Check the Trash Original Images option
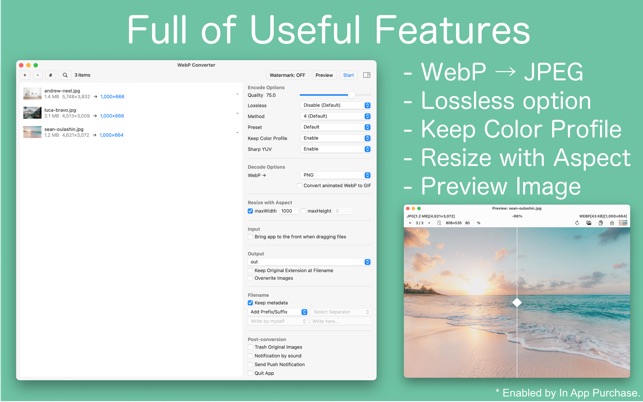Screen dimensions: 643x402 click(x=250, y=347)
